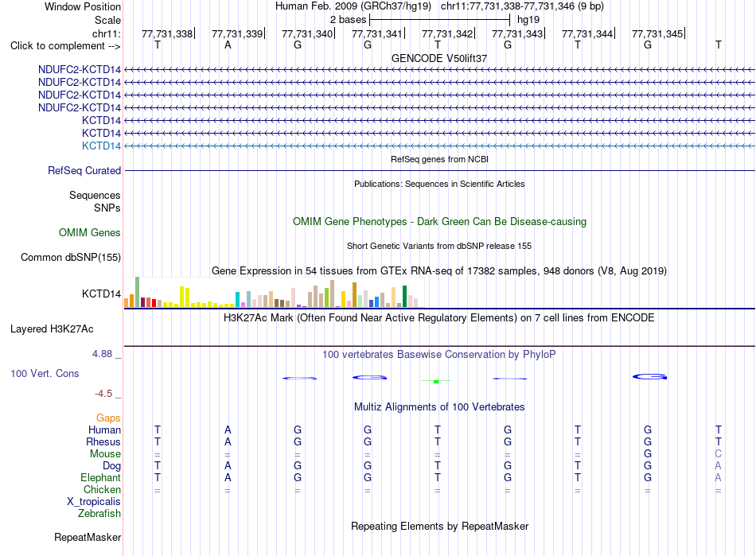Screen dimensions: 756x556
Task: Click the OMIM Gene Phenotypes title text
Action: pyautogui.click(x=440, y=222)
